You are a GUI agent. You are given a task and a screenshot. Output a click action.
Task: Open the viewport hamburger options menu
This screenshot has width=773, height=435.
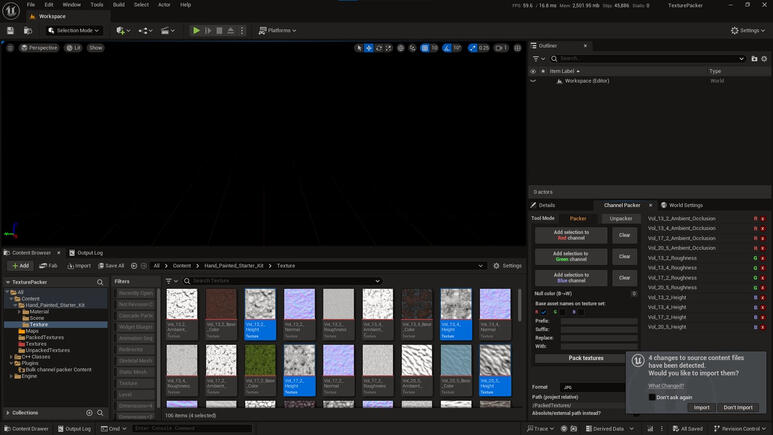coord(10,48)
